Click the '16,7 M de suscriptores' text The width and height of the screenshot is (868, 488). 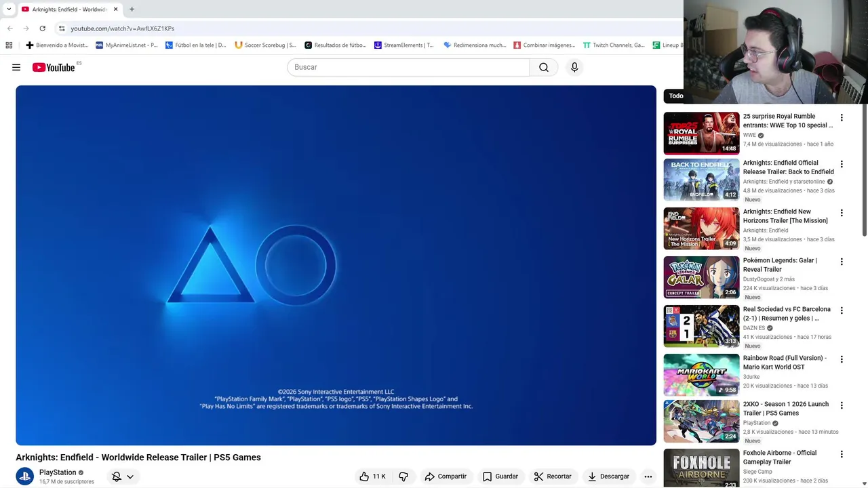pyautogui.click(x=66, y=482)
